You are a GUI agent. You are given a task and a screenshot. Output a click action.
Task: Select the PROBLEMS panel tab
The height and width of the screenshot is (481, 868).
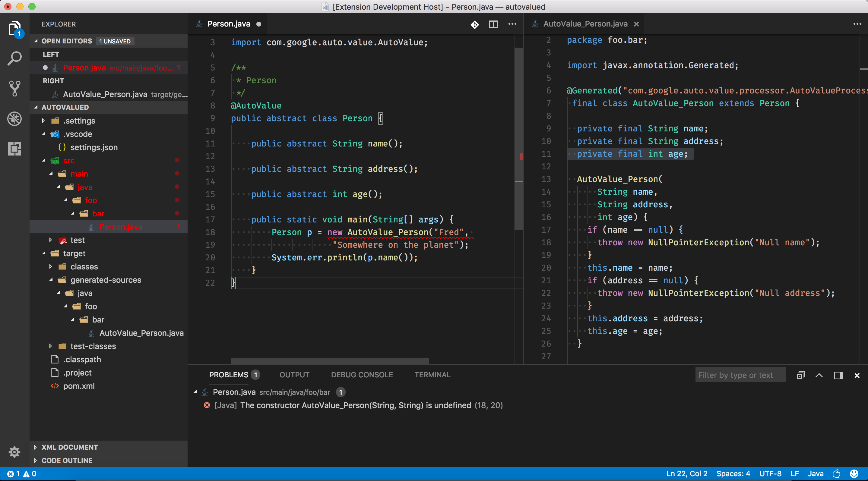(228, 375)
